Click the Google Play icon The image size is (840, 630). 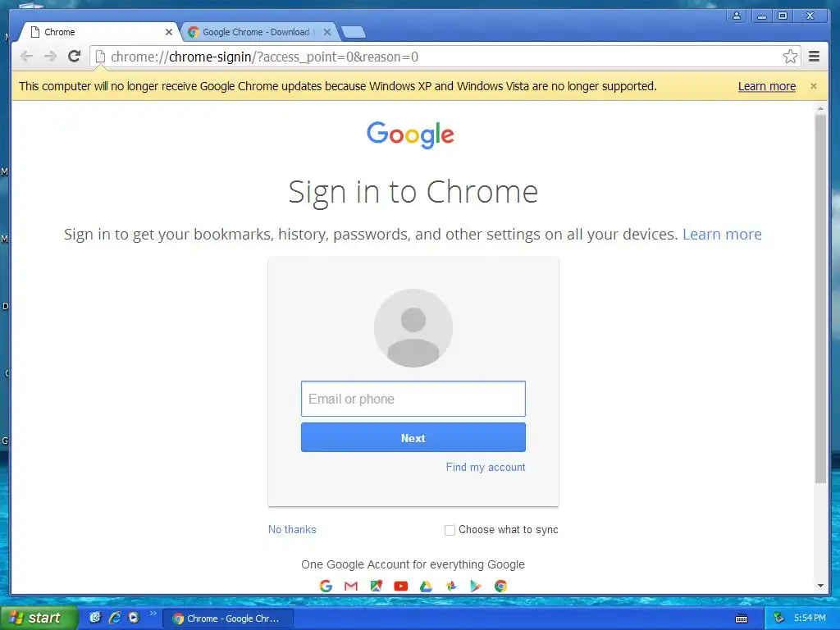point(476,586)
